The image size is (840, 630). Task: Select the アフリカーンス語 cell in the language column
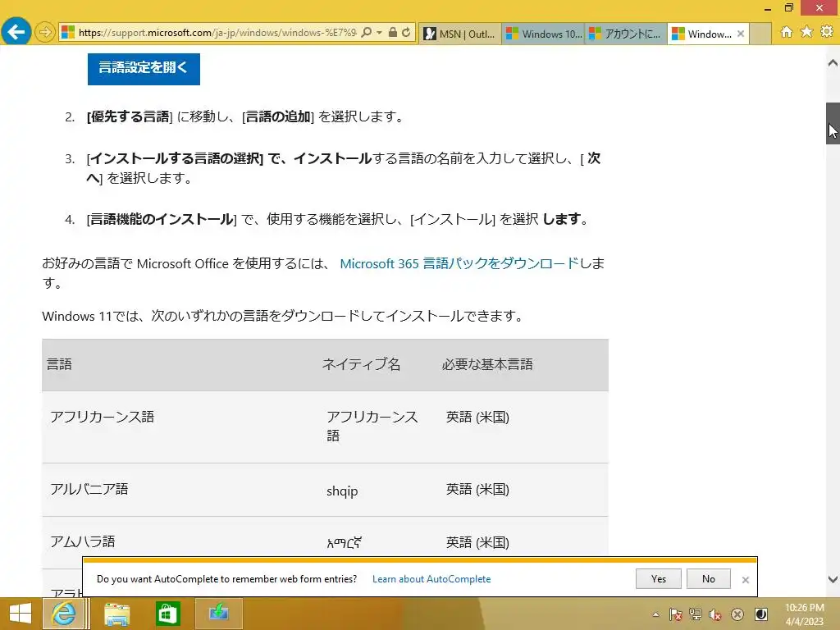coord(102,417)
